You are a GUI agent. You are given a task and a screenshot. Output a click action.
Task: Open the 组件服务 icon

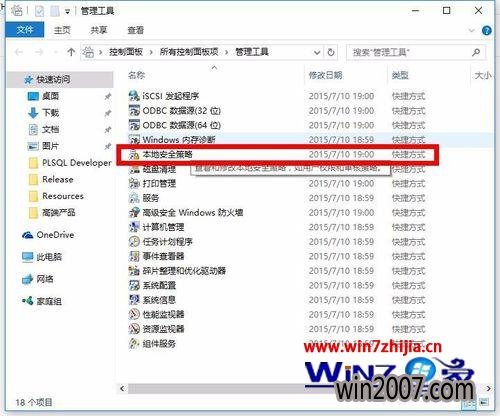click(134, 343)
